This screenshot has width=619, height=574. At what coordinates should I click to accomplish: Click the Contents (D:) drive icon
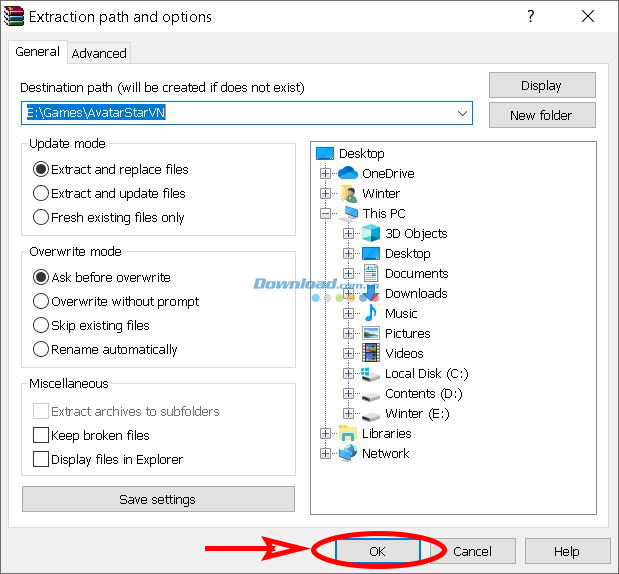click(x=371, y=395)
